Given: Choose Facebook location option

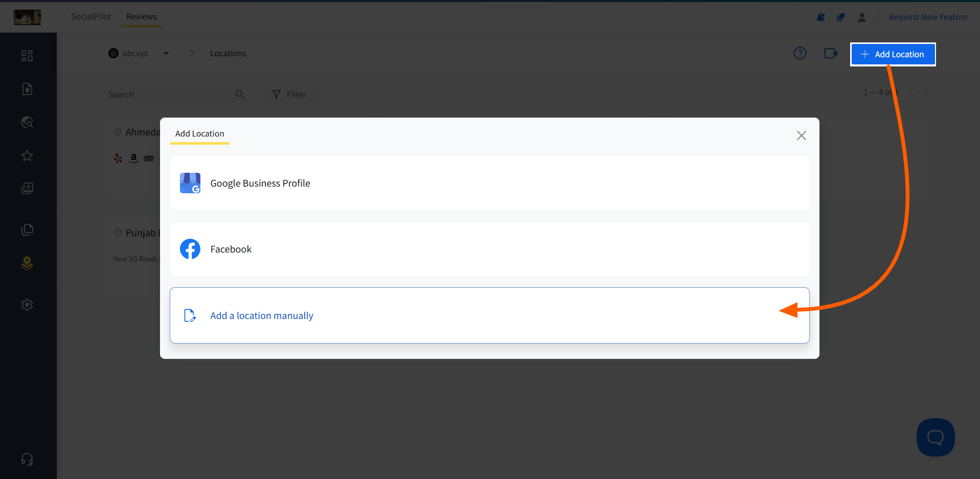Looking at the screenshot, I should [490, 249].
